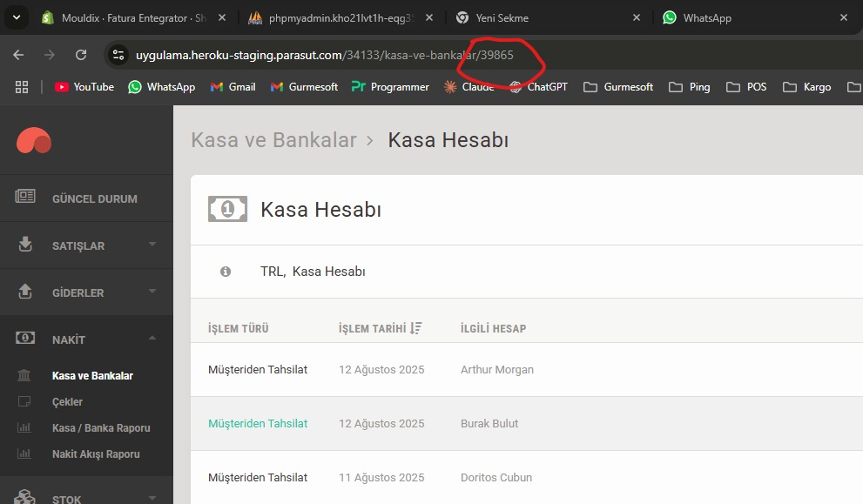863x504 pixels.
Task: Open the ChatGPT bookmark
Action: (x=540, y=87)
